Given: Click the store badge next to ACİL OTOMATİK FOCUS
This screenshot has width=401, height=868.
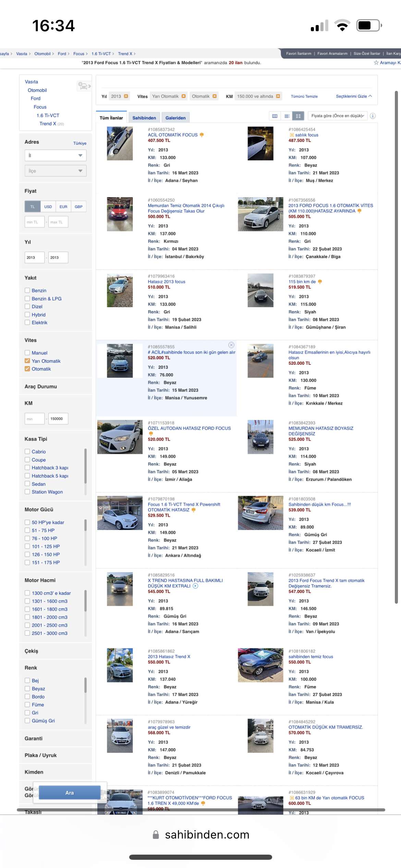Looking at the screenshot, I should (202, 135).
